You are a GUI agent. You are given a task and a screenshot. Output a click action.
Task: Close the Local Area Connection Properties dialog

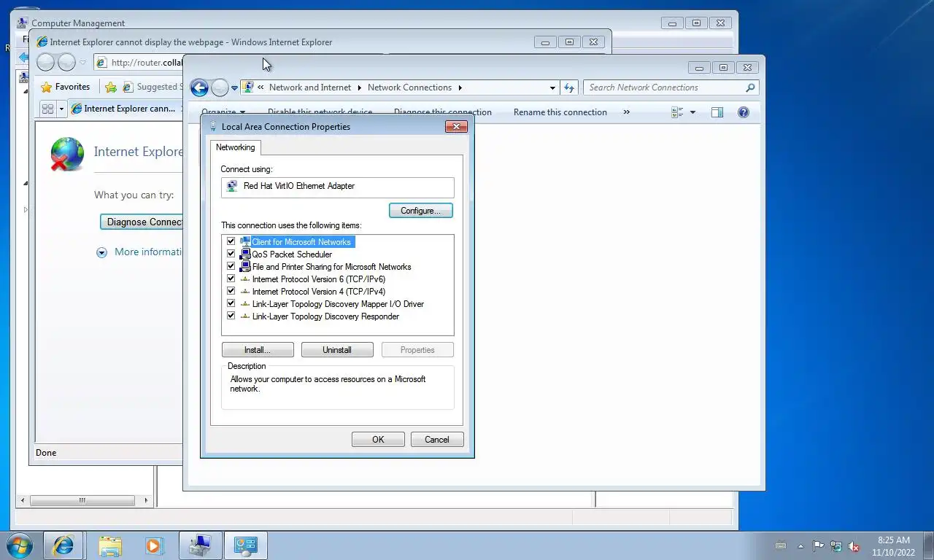[x=456, y=127]
